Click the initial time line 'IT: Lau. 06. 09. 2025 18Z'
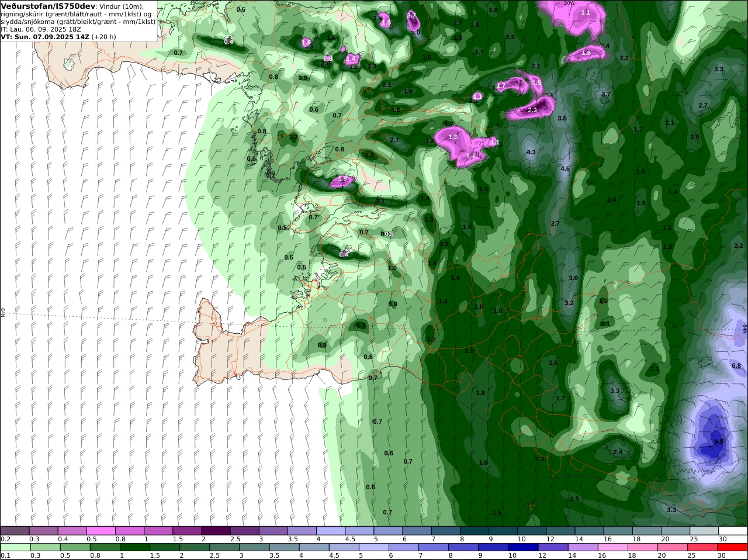The width and height of the screenshot is (748, 560). coord(40,29)
